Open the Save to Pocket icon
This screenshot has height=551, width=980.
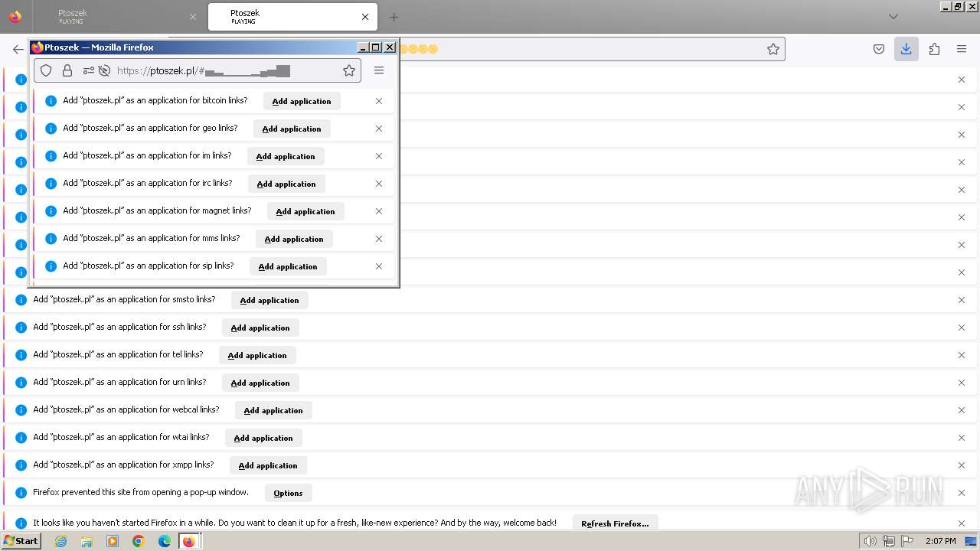coord(879,49)
